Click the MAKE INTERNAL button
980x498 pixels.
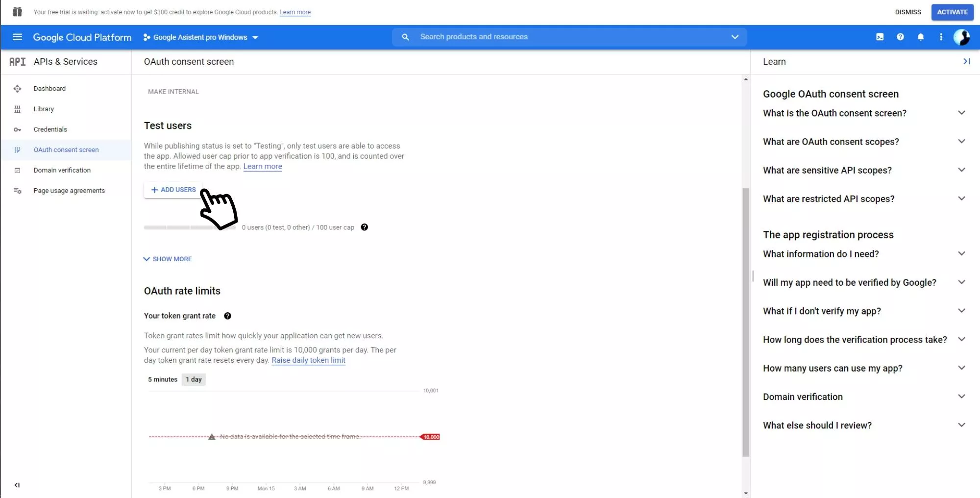(x=173, y=92)
